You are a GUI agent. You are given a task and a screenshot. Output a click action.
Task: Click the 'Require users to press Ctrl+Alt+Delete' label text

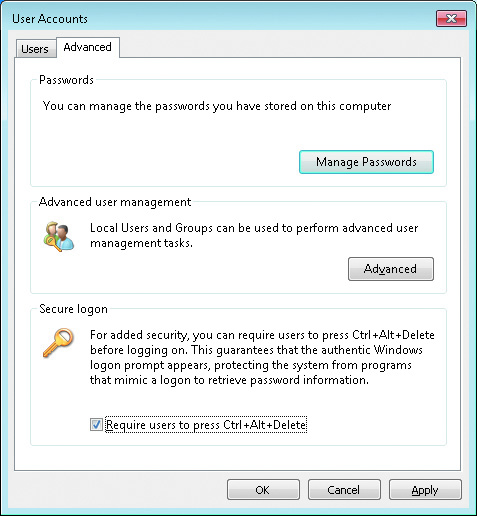[206, 425]
